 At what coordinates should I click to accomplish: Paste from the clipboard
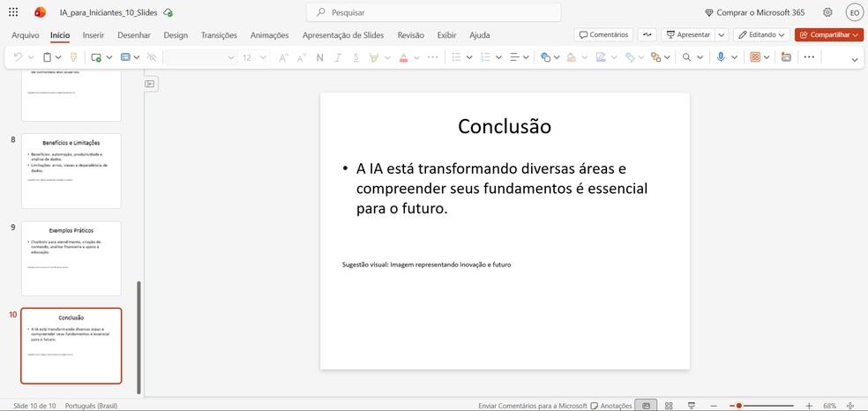click(49, 57)
